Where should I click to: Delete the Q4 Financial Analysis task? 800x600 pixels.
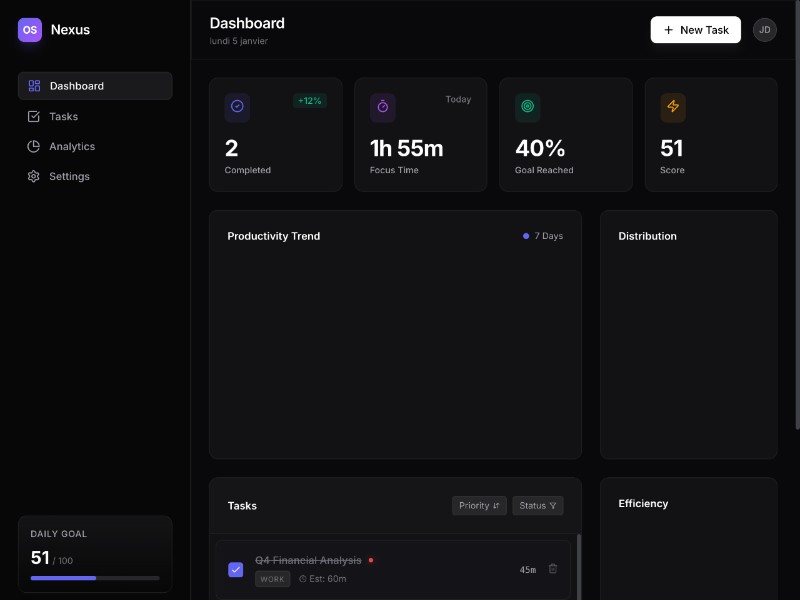(553, 569)
